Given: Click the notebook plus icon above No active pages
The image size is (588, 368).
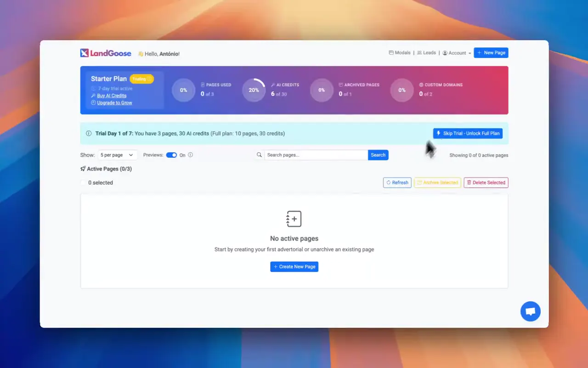Looking at the screenshot, I should 294,219.
